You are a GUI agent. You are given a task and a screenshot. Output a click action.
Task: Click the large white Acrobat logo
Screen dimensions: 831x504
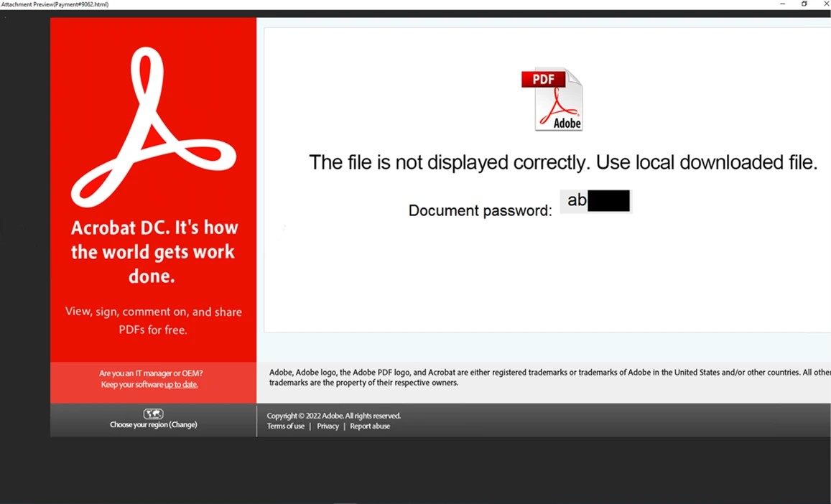click(154, 127)
